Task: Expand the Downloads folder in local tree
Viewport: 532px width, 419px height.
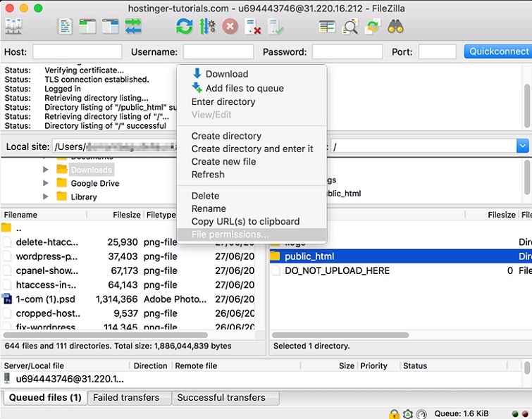Action: [46, 170]
